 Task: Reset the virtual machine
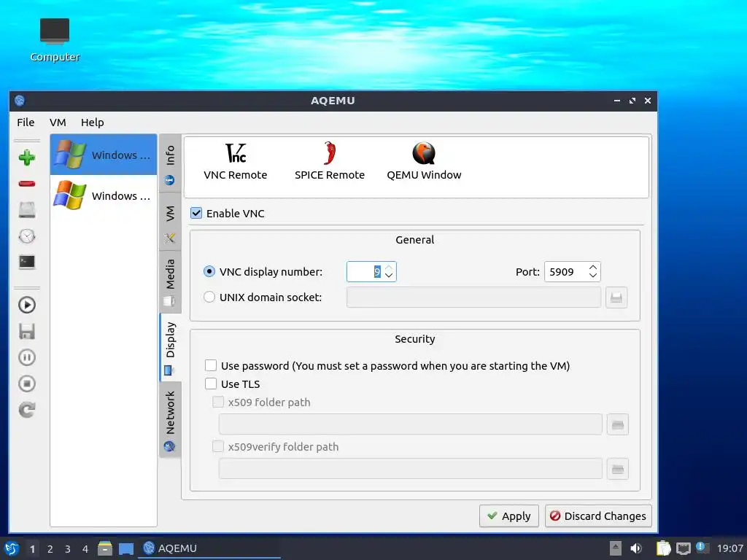coord(27,410)
